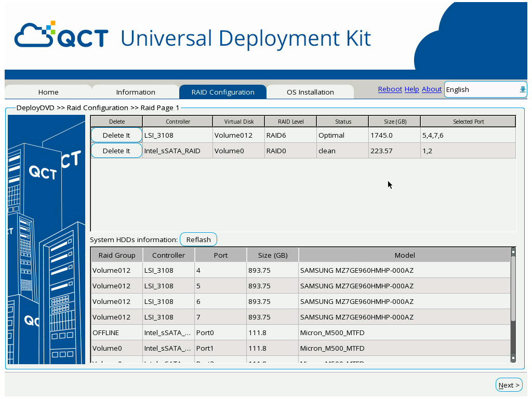Open the Help link
This screenshot has width=532, height=399.
coord(411,89)
